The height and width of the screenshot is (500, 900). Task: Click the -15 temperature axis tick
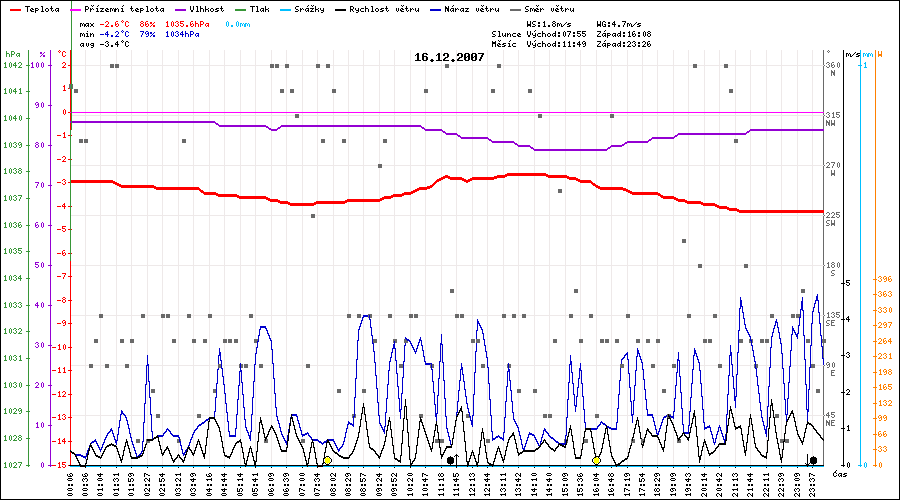60,465
